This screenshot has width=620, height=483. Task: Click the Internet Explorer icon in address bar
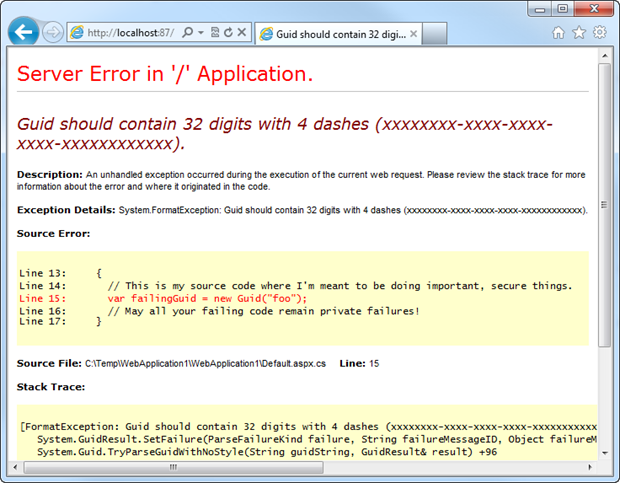click(x=77, y=32)
